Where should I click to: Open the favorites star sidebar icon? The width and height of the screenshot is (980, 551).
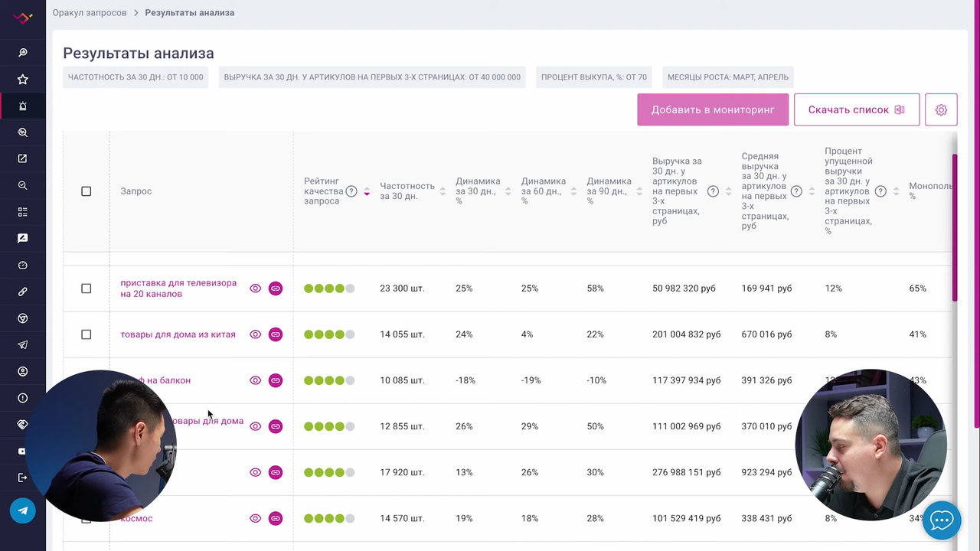point(23,80)
